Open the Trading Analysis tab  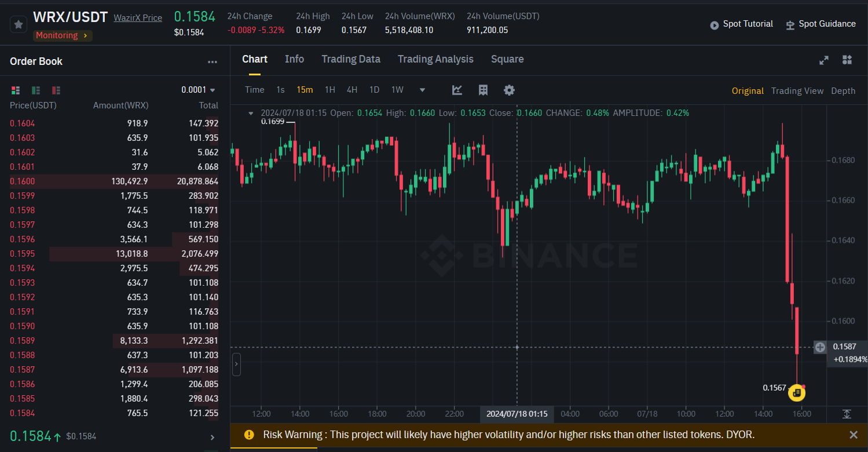pyautogui.click(x=435, y=59)
